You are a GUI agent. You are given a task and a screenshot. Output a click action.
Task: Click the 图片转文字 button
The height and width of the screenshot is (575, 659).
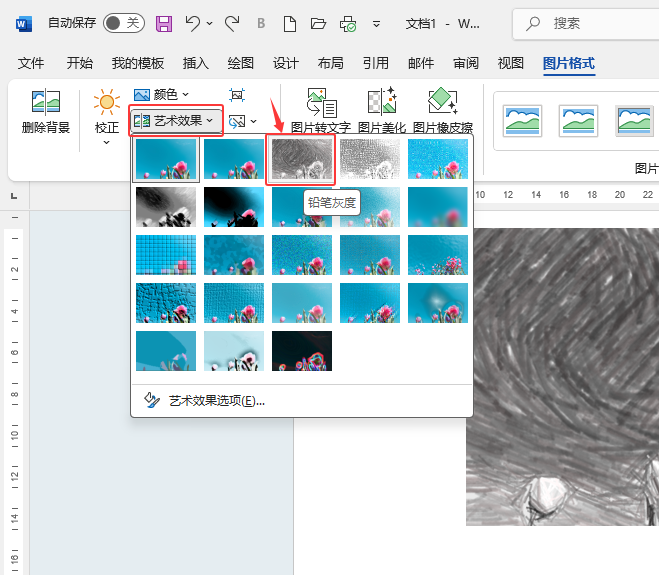[321, 110]
